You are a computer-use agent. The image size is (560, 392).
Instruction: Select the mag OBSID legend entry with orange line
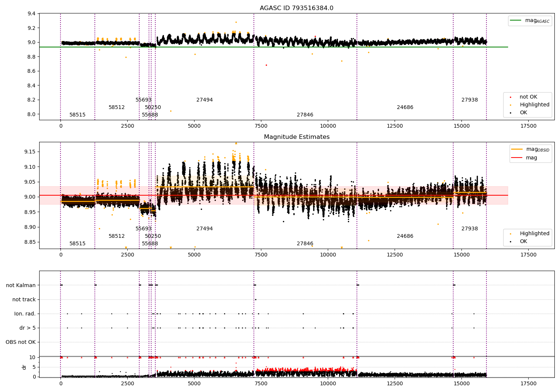530,149
